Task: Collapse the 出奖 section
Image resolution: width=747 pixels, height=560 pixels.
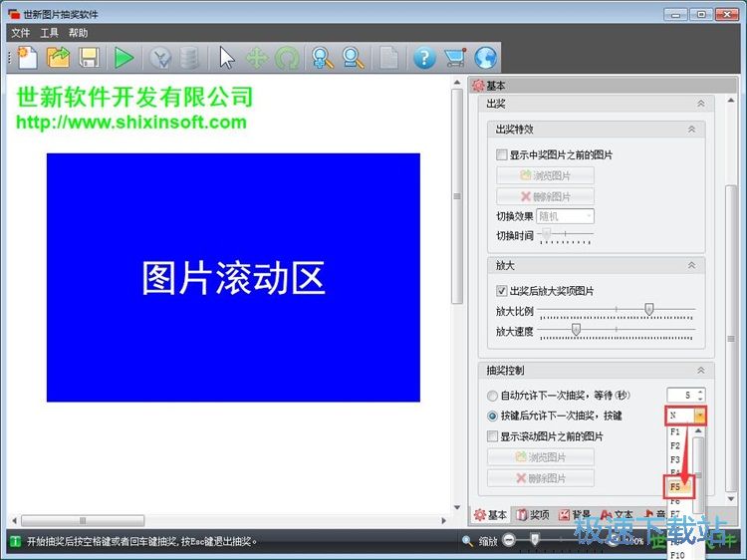Action: (701, 104)
